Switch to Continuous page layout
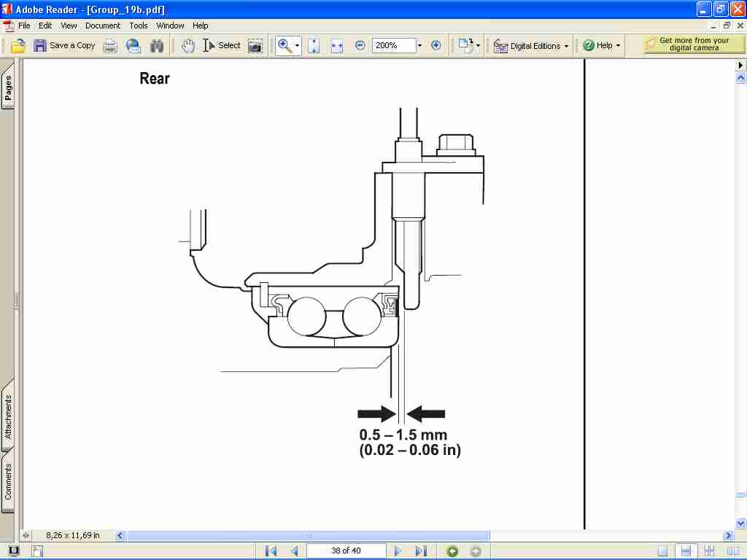This screenshot has width=747, height=560. pyautogui.click(x=686, y=551)
